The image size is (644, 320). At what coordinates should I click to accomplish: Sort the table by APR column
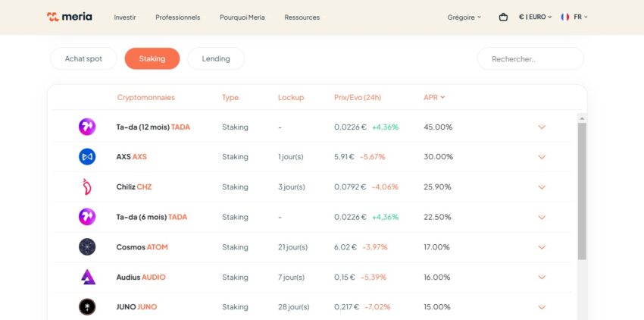(x=434, y=98)
